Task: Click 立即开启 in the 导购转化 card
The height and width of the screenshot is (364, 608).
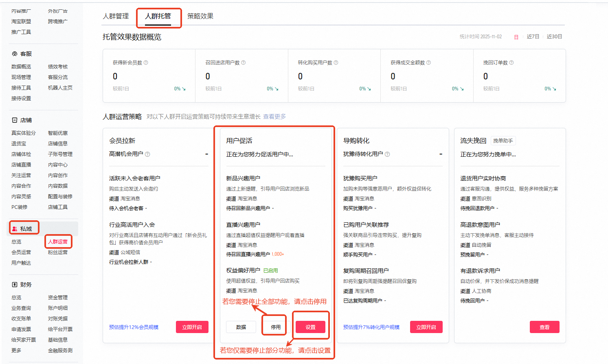Action: 426,327
